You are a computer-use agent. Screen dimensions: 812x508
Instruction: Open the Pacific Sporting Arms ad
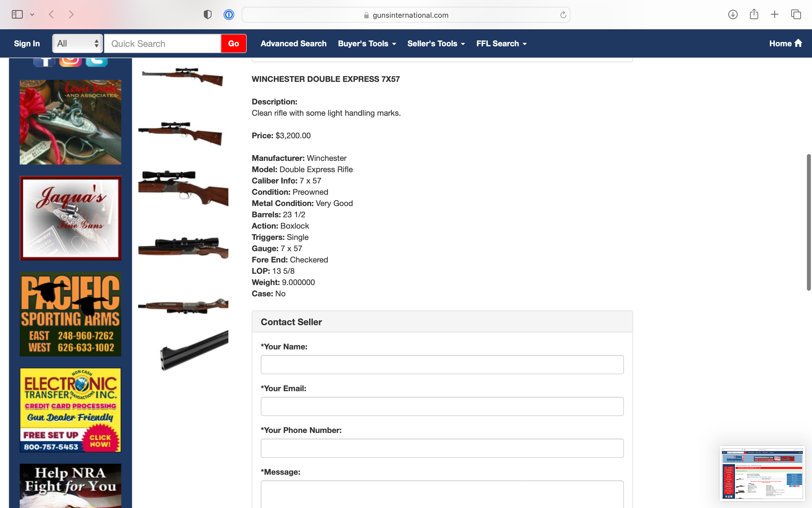[70, 314]
